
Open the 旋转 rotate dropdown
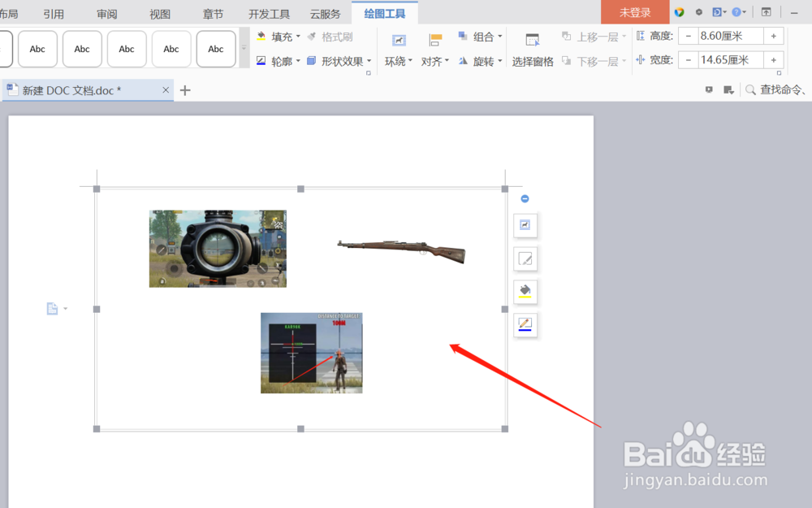click(480, 61)
